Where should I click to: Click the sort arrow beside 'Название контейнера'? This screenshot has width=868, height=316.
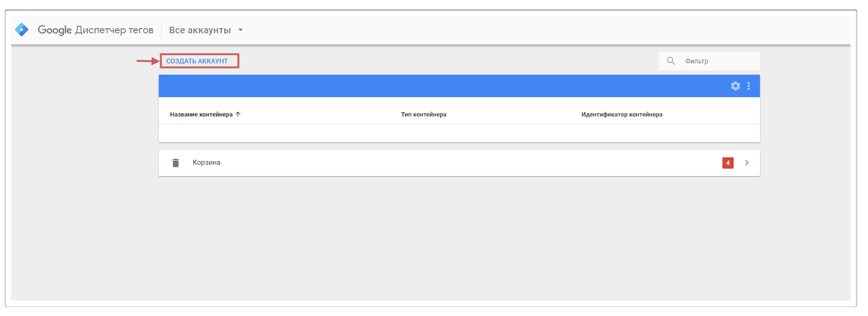pyautogui.click(x=238, y=114)
